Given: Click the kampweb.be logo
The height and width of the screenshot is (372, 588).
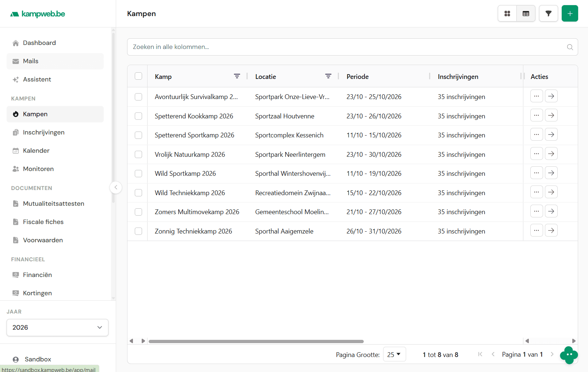Looking at the screenshot, I should (x=38, y=14).
